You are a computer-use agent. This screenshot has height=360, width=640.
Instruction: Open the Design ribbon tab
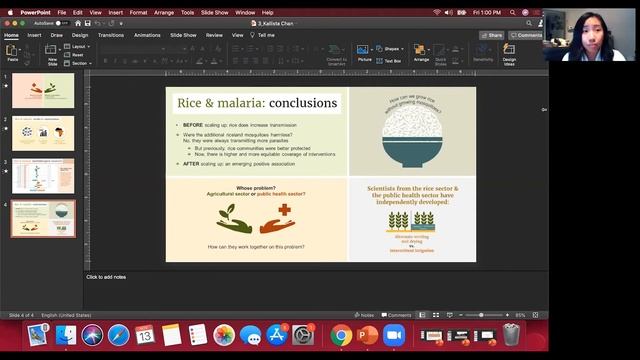pos(80,35)
